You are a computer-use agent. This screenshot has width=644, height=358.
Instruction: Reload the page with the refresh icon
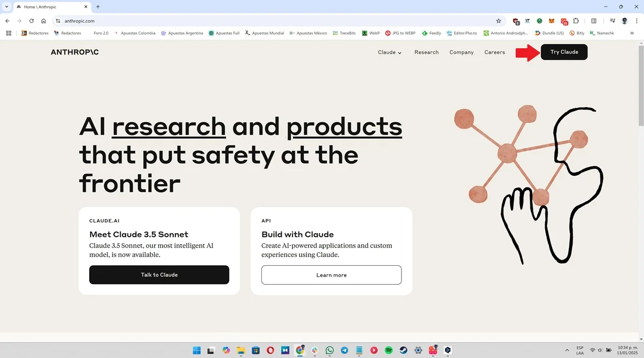(32, 21)
